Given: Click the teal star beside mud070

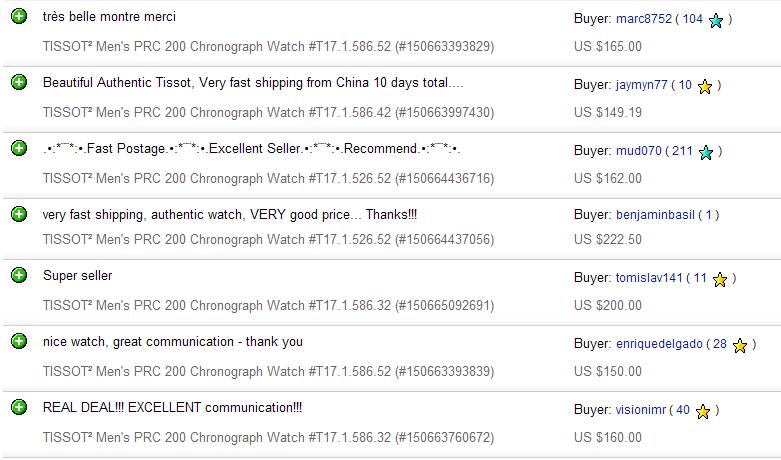Looking at the screenshot, I should pyautogui.click(x=707, y=153).
